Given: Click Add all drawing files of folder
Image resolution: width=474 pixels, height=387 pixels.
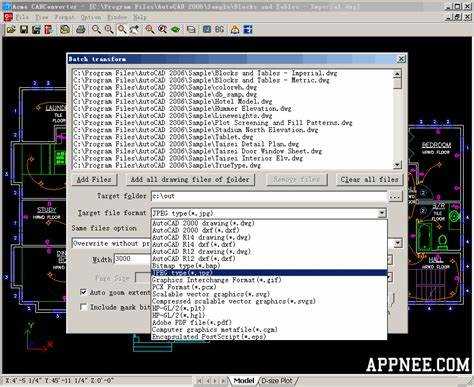Looking at the screenshot, I should point(190,179).
